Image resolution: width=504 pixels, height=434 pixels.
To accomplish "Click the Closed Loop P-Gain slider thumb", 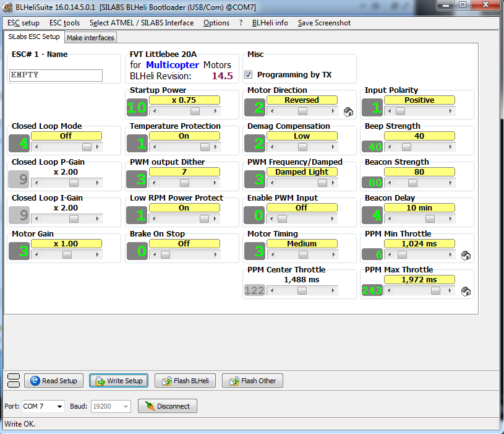I will coord(74,183).
